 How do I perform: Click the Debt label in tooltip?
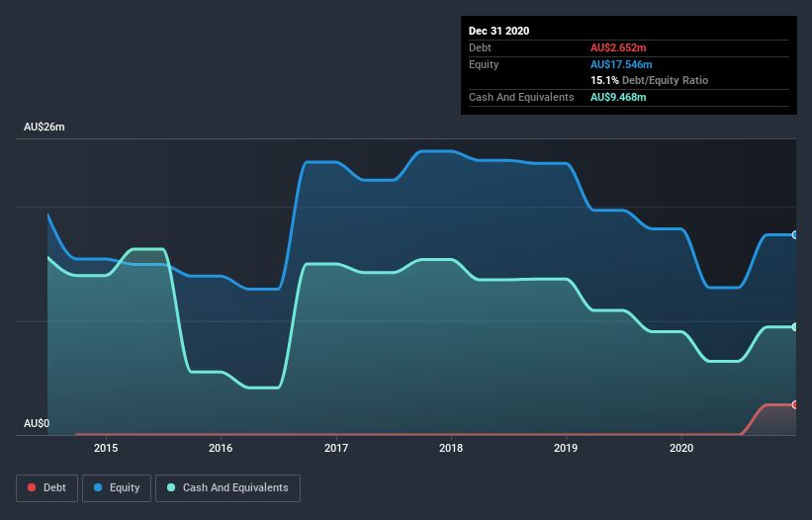pos(480,47)
